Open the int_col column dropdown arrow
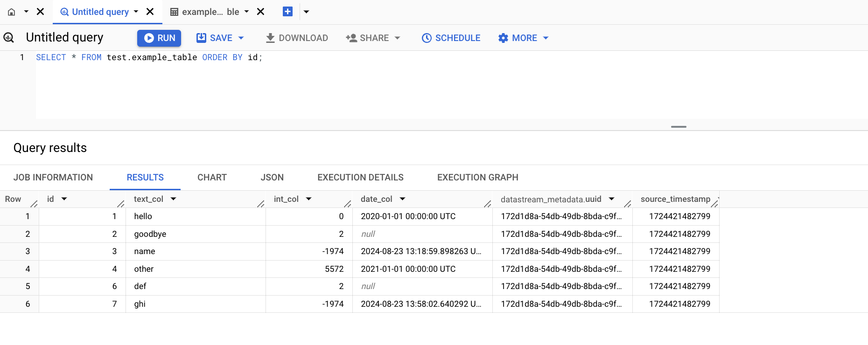The width and height of the screenshot is (868, 345). pos(309,199)
